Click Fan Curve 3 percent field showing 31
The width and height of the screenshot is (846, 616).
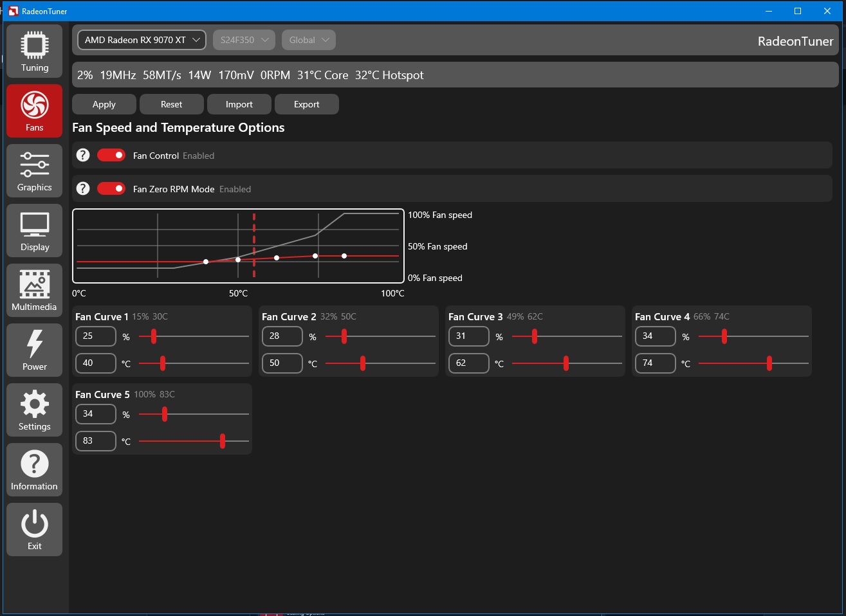pos(469,336)
